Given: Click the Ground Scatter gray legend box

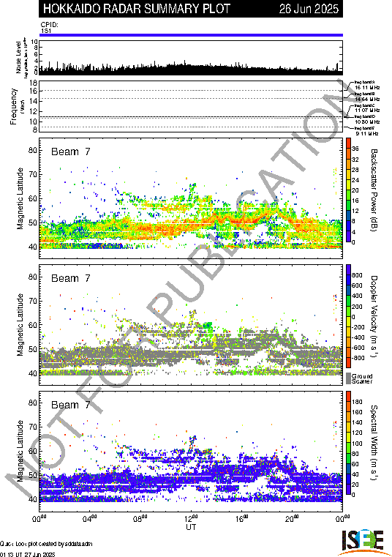Looking at the screenshot, I should pyautogui.click(x=348, y=378).
